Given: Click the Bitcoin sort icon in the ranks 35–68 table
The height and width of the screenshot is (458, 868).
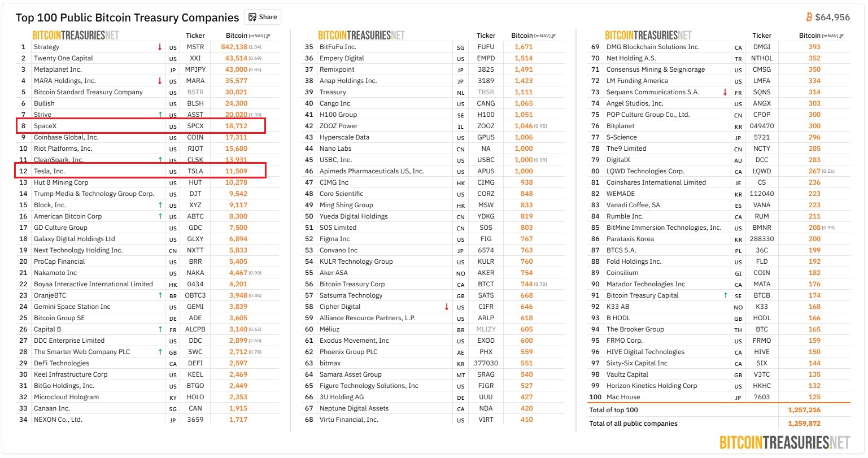Looking at the screenshot, I should pos(553,36).
